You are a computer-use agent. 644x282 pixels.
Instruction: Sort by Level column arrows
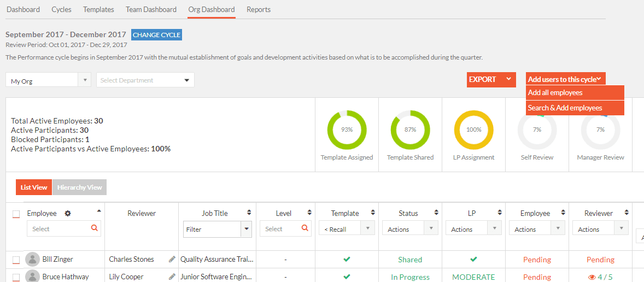click(309, 213)
